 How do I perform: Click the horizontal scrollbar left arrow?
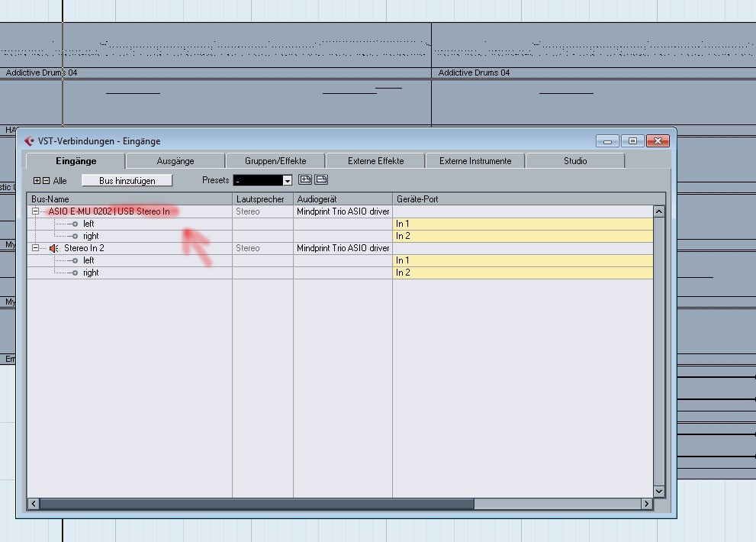click(x=34, y=504)
